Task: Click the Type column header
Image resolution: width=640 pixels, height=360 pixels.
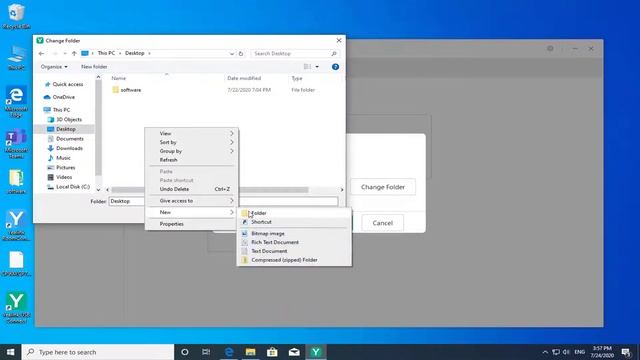Action: coord(297,78)
